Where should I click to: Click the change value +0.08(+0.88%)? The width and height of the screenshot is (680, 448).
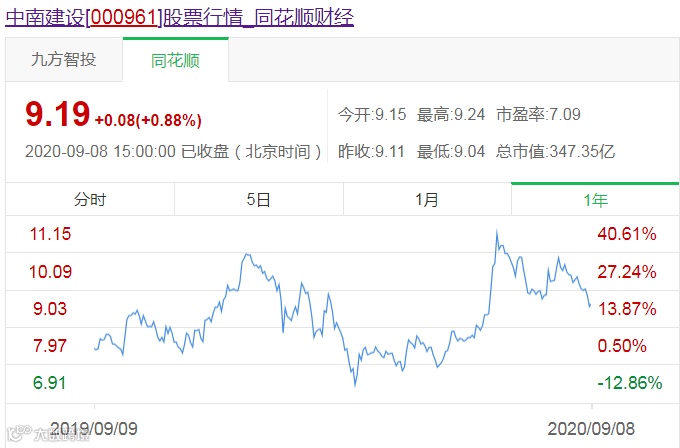(148, 120)
